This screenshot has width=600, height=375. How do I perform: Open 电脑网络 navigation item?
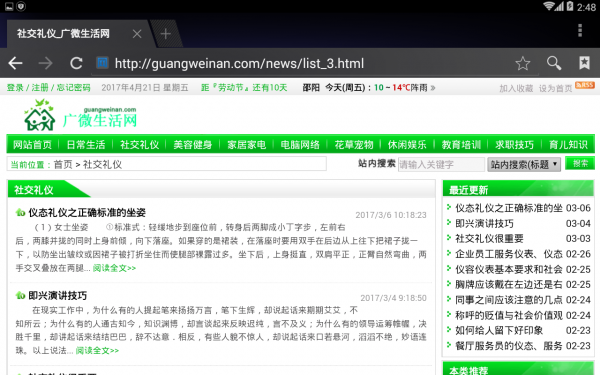click(x=300, y=145)
